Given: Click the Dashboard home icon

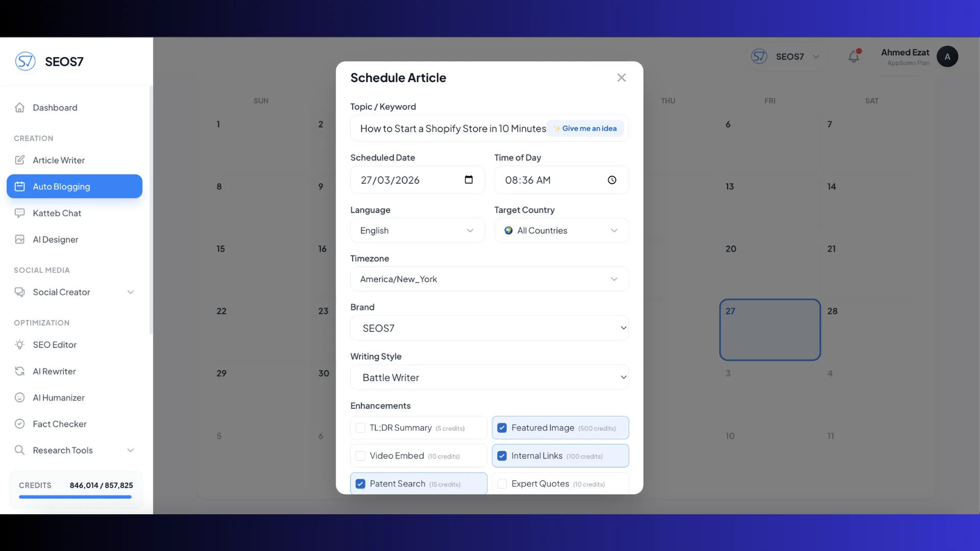Looking at the screenshot, I should click(x=20, y=108).
